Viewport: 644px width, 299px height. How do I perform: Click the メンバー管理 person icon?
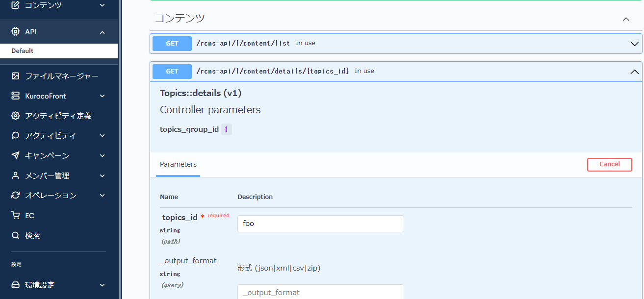(x=16, y=175)
